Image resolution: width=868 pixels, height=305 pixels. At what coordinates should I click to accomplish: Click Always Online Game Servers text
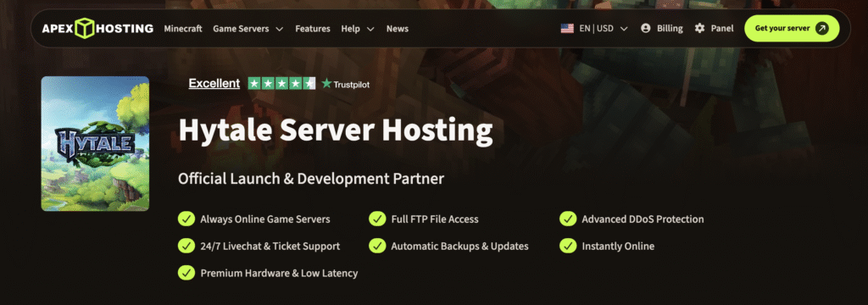click(265, 219)
